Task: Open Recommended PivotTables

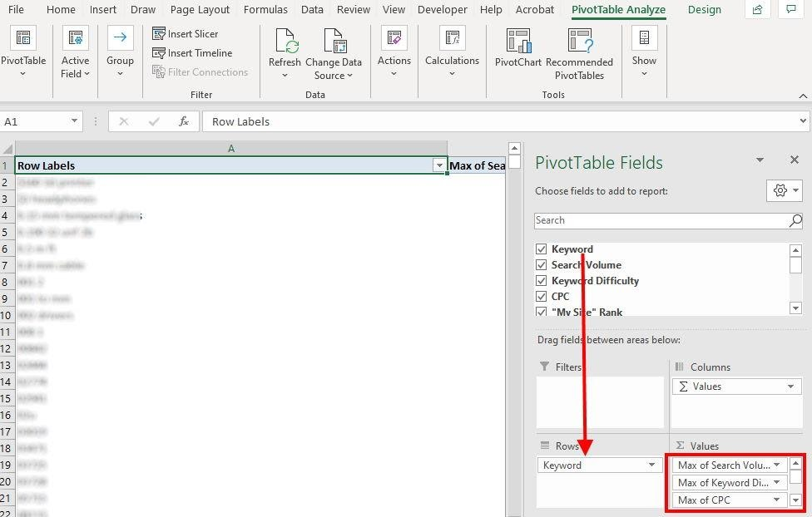Action: 579,42
